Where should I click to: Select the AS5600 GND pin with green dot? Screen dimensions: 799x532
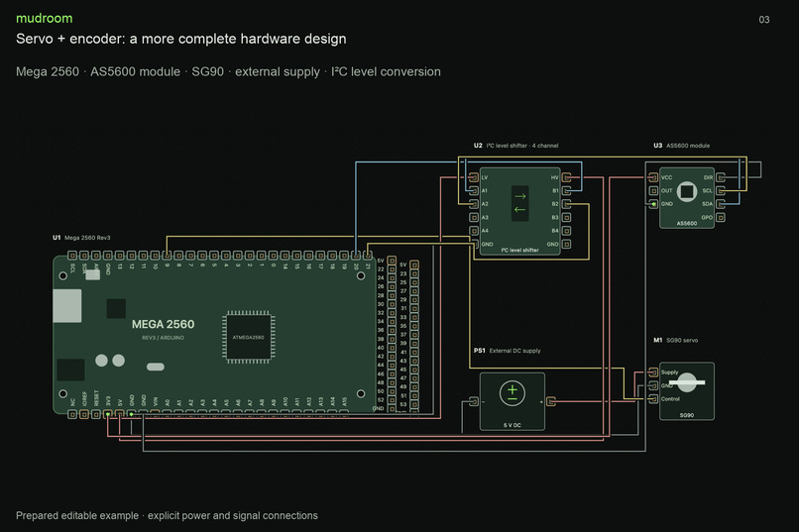[x=653, y=204]
